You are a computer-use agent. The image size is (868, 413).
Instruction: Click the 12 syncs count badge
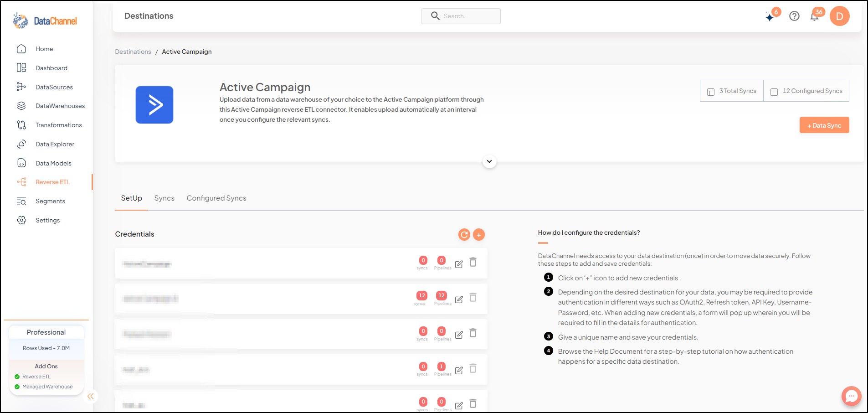[x=422, y=295]
